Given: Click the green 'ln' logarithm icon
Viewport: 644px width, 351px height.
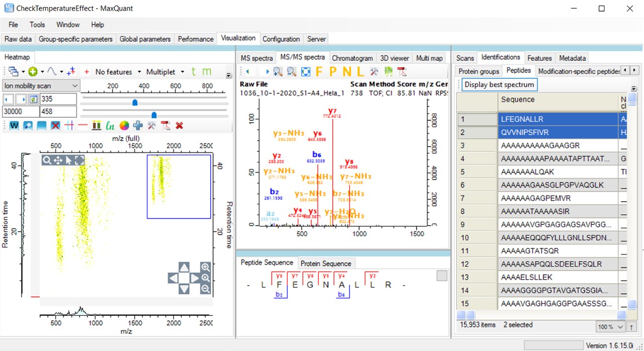Looking at the screenshot, I should point(110,125).
